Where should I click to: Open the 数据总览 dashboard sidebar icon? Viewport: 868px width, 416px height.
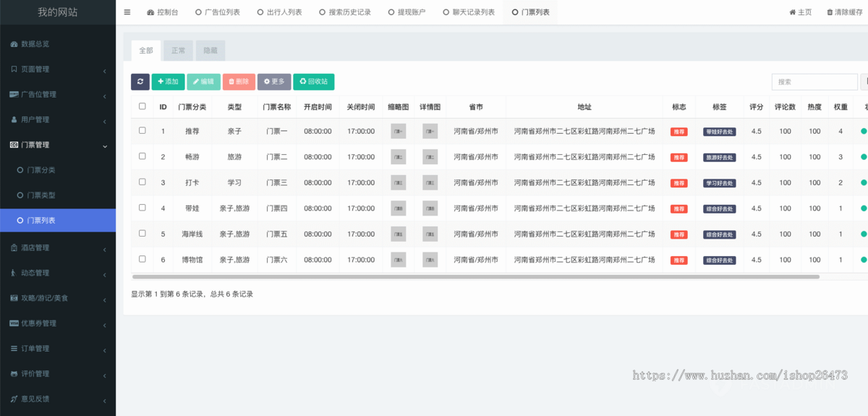(14, 44)
